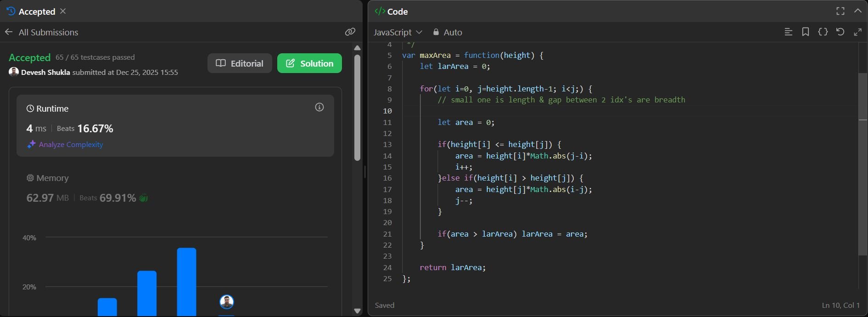868x317 pixels.
Task: Enter fullscreen mode for Code panel
Action: click(840, 11)
